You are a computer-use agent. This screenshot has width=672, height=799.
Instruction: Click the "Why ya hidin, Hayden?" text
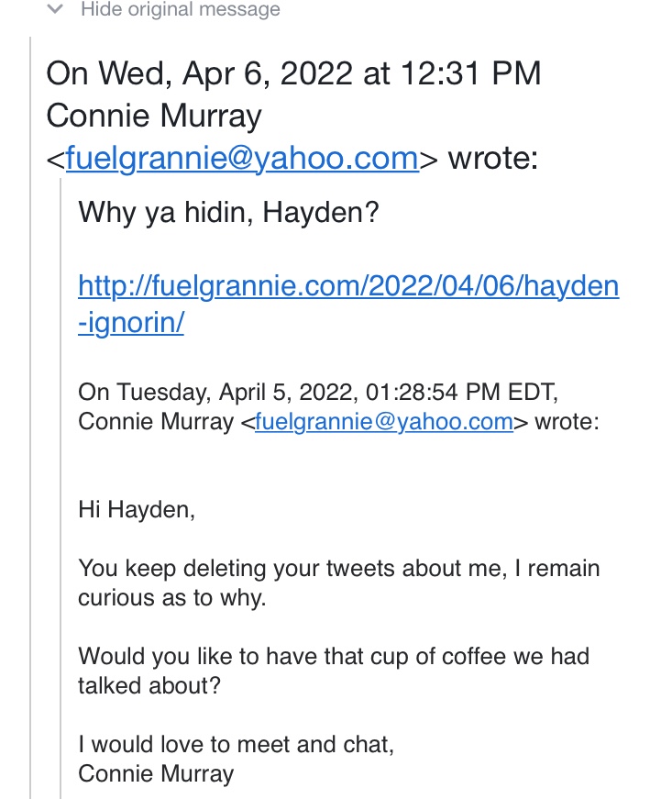(x=229, y=213)
